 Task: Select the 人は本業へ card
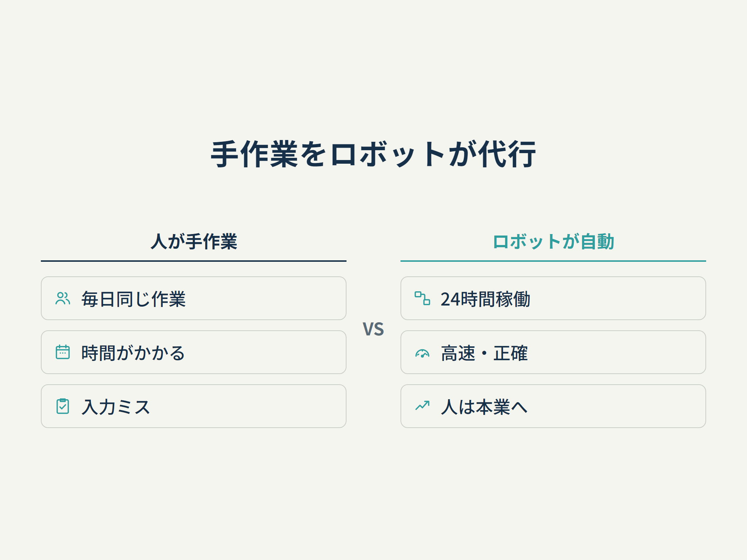[553, 407]
